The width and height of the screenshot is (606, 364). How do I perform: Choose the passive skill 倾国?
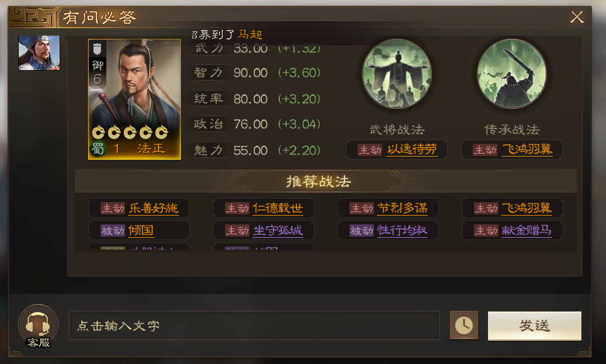point(141,230)
